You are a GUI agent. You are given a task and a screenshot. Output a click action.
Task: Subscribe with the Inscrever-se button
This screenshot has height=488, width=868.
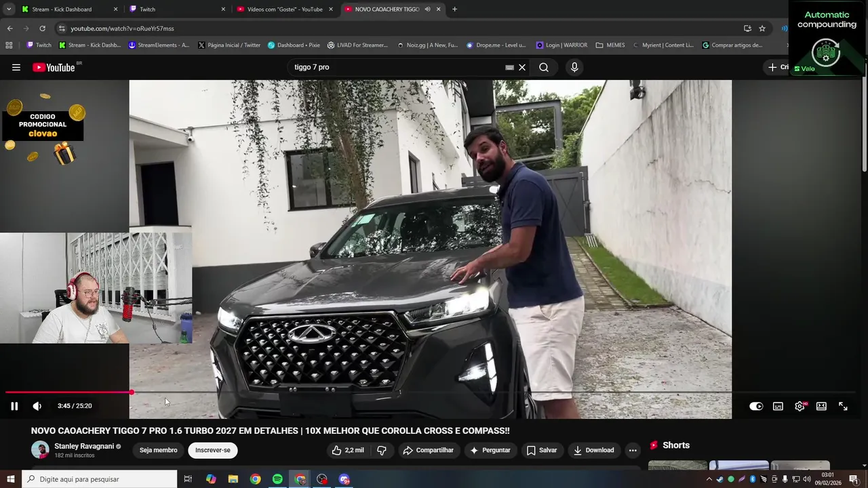point(213,450)
